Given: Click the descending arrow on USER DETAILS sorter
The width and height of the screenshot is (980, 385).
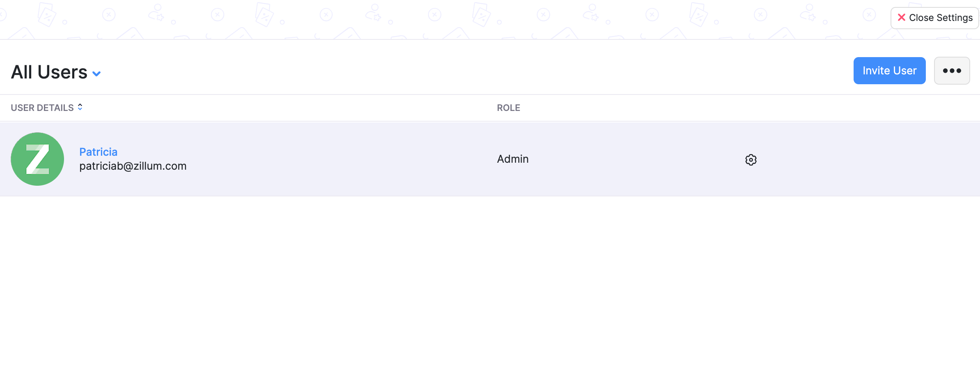Looking at the screenshot, I should 80,109.
